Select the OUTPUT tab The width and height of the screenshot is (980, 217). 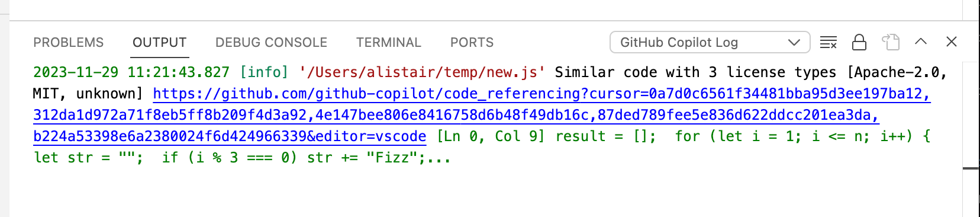tap(159, 43)
